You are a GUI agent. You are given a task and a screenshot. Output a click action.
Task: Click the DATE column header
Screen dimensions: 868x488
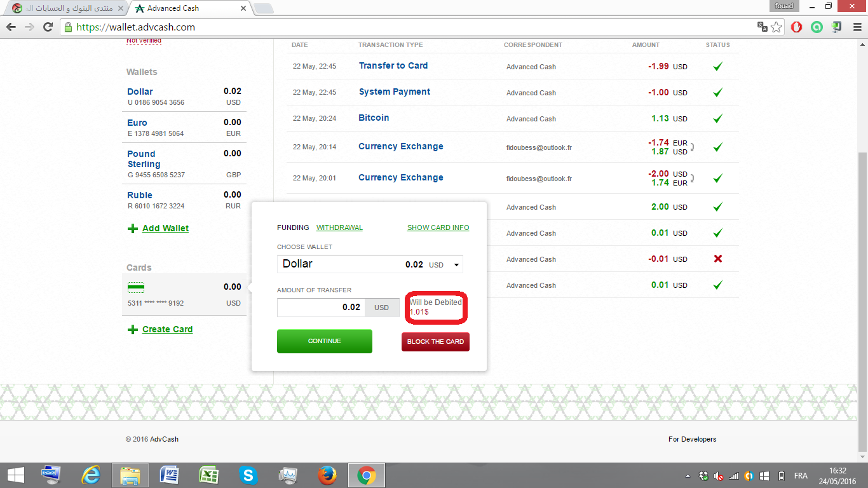click(x=299, y=45)
